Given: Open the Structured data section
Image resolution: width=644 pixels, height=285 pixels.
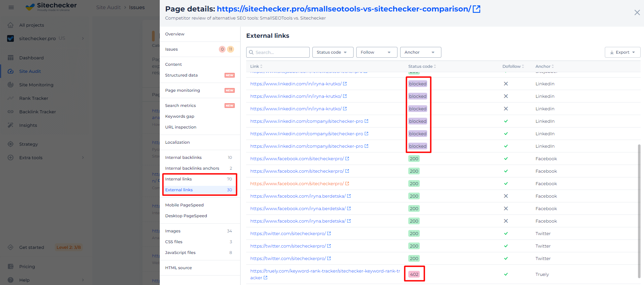Looking at the screenshot, I should pos(200,75).
